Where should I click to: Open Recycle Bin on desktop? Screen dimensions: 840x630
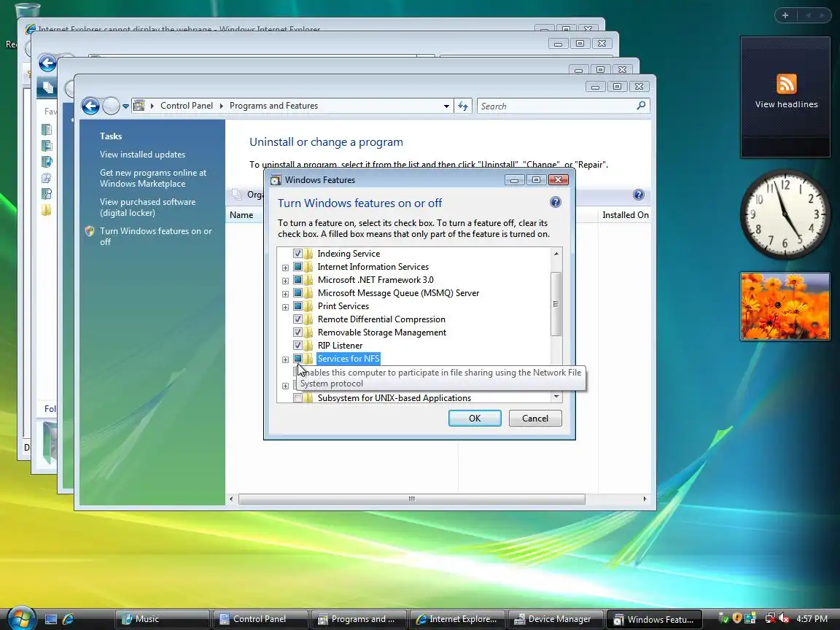point(27,9)
